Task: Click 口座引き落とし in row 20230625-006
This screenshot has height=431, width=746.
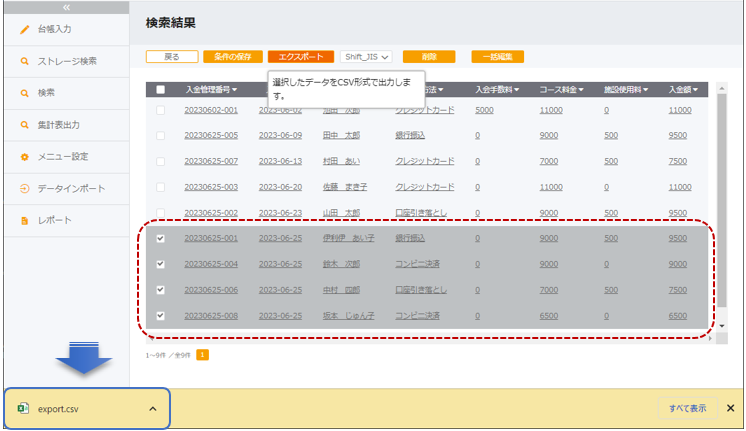Action: 421,290
